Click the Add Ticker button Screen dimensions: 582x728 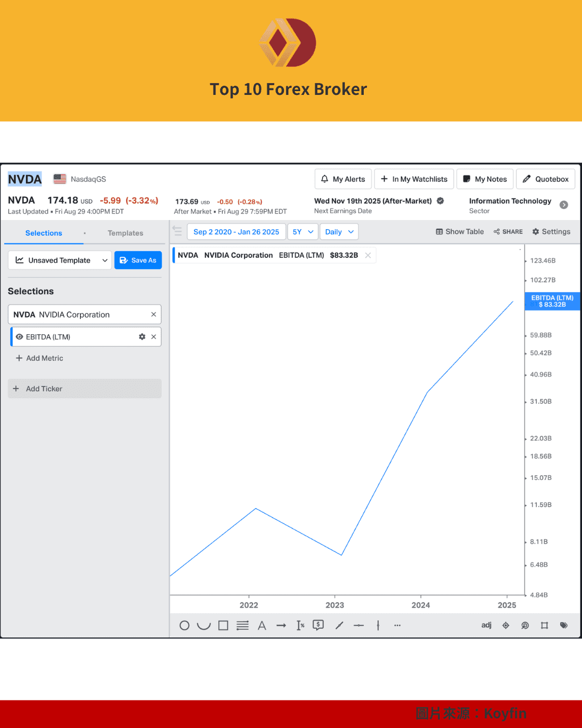point(85,389)
